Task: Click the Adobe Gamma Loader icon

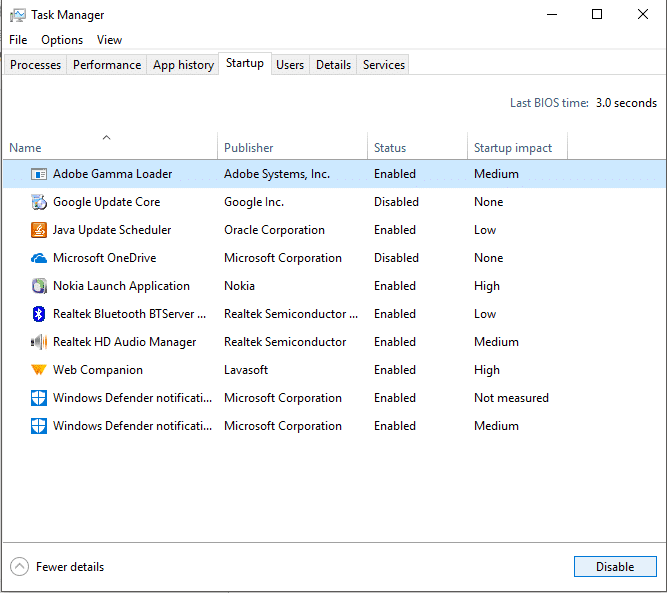Action: click(x=39, y=174)
